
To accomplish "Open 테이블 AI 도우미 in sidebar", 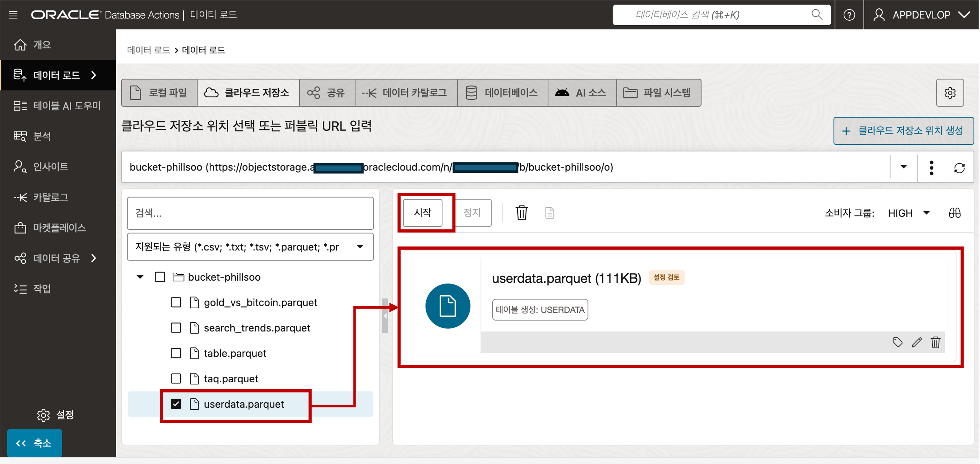I will (x=57, y=106).
